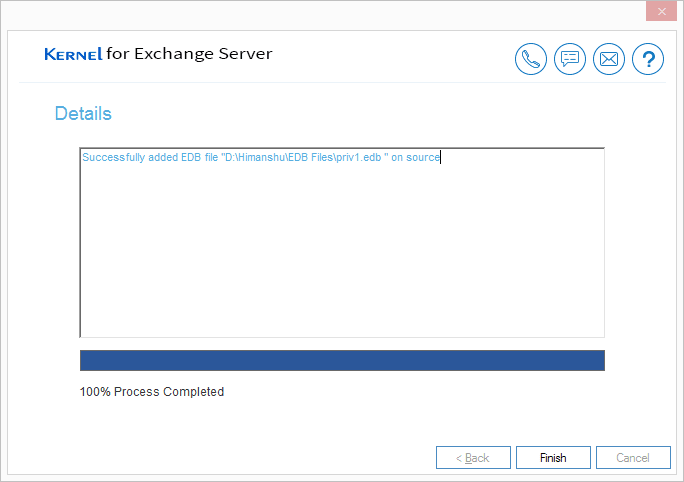
Task: Click the 'Successfully added EDB file' message
Action: coord(261,157)
